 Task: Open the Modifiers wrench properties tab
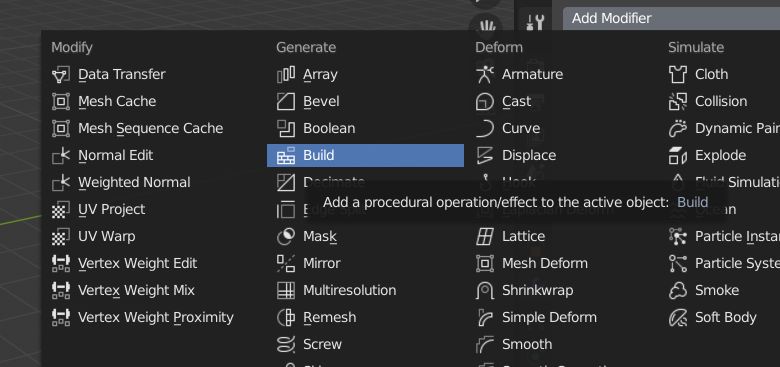[535, 22]
